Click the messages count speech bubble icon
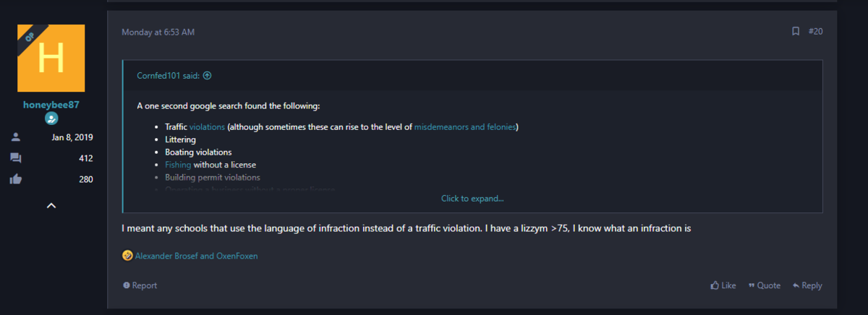868x315 pixels. [x=16, y=158]
